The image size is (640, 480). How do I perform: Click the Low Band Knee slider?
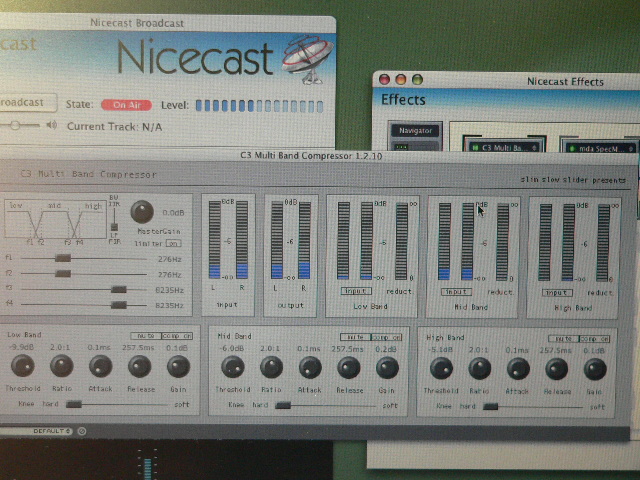point(117,404)
